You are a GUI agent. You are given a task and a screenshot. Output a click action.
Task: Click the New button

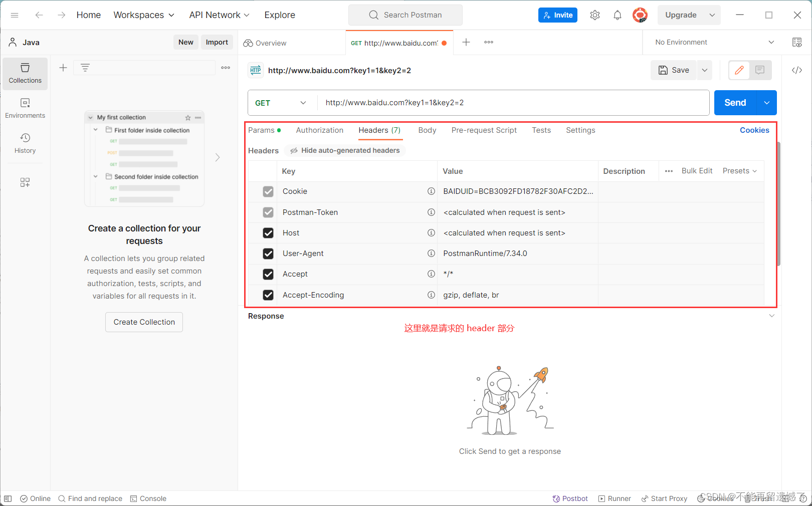pyautogui.click(x=186, y=42)
